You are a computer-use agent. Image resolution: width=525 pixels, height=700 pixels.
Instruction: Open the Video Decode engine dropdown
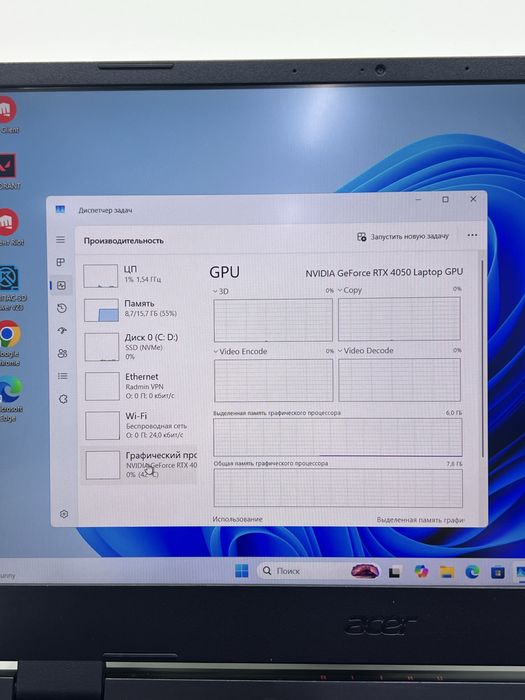pyautogui.click(x=340, y=351)
